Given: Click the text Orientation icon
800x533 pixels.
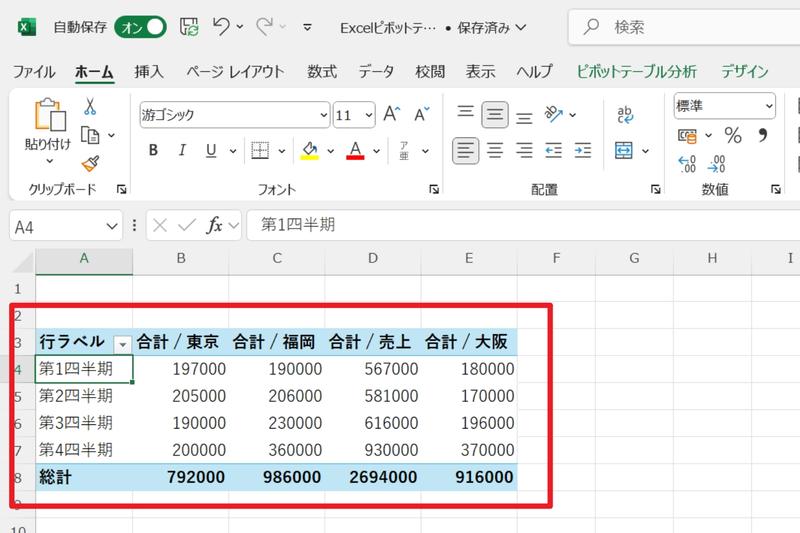Looking at the screenshot, I should point(554,114).
